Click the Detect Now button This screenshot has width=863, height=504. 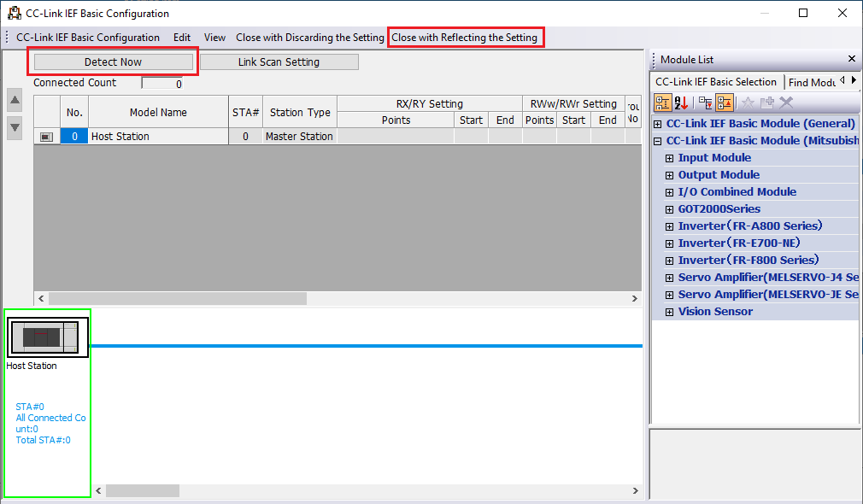coord(114,62)
